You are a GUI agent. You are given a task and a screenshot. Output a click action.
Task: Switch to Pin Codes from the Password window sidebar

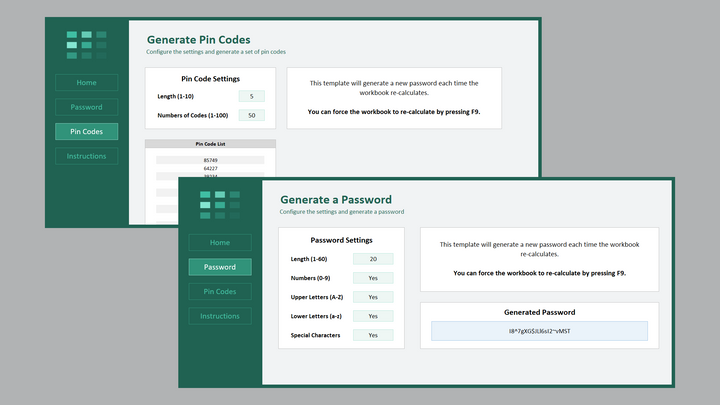click(220, 291)
